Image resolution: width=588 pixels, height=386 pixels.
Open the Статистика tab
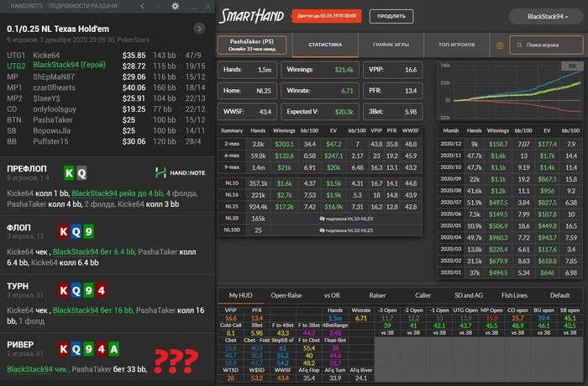(325, 45)
